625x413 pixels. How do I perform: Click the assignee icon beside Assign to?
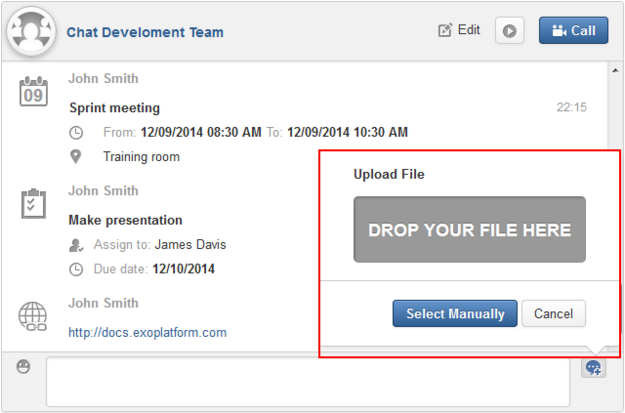coord(76,245)
